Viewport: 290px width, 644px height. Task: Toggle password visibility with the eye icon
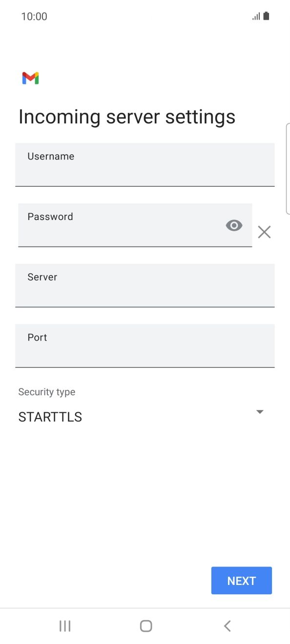click(233, 225)
